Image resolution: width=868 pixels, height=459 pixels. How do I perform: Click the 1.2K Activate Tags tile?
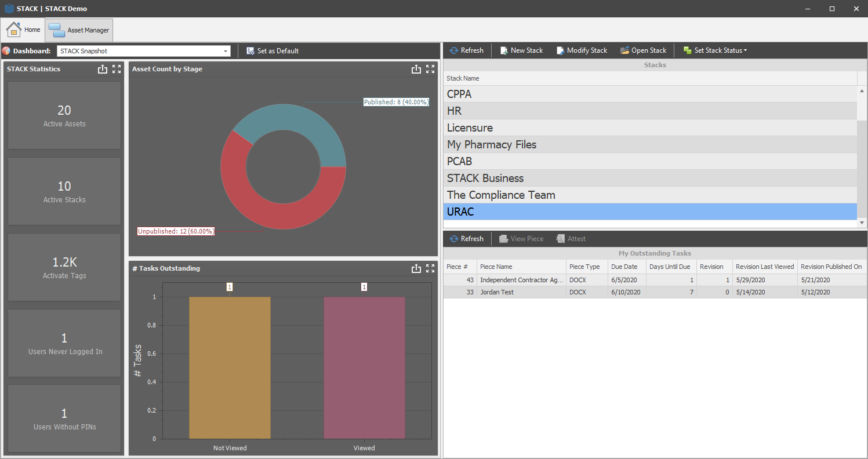[64, 267]
